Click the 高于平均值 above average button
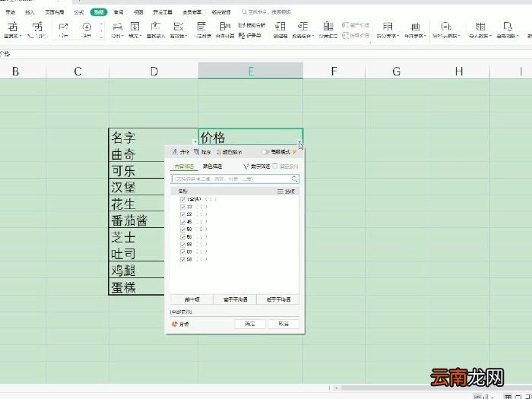Viewport: 532px width, 399px height. [x=235, y=299]
